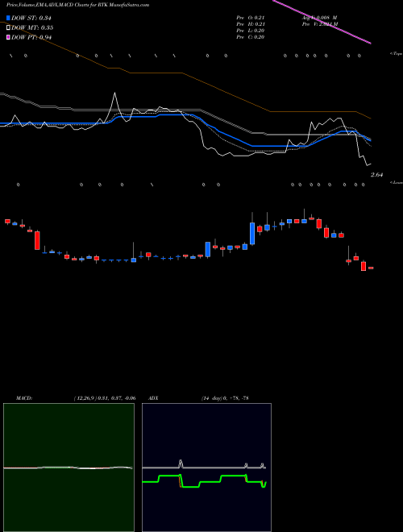Click the '<Tops' label at right edge
Viewport: 403px width, 532px height.
pos(397,54)
